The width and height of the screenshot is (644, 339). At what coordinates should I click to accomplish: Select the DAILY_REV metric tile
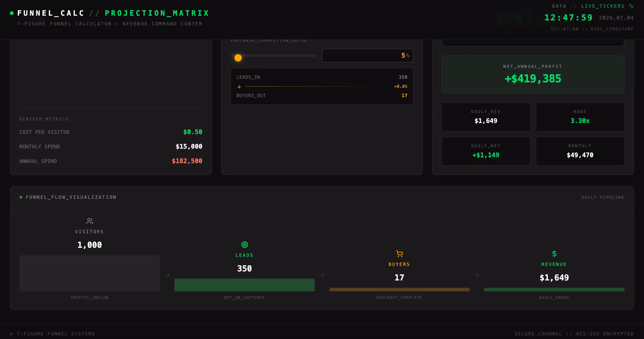coord(486,117)
